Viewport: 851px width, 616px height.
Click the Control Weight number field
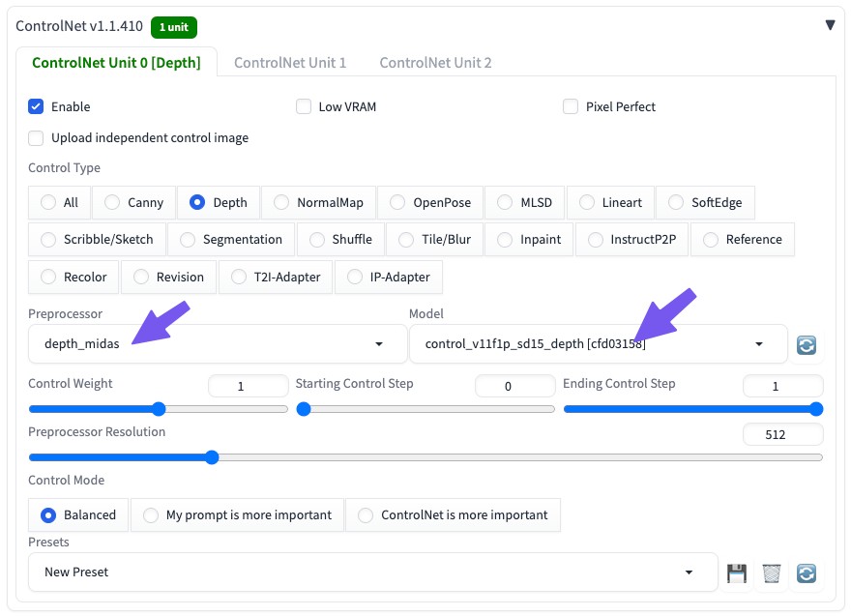coord(248,386)
